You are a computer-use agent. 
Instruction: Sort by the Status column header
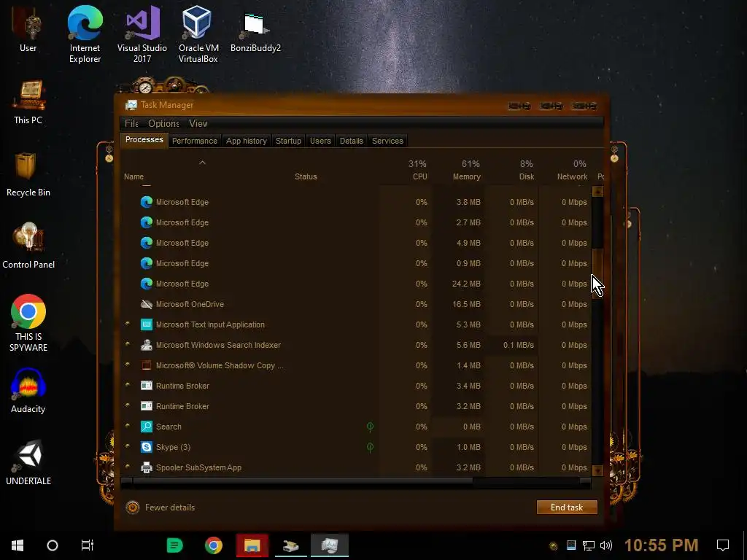coord(306,176)
